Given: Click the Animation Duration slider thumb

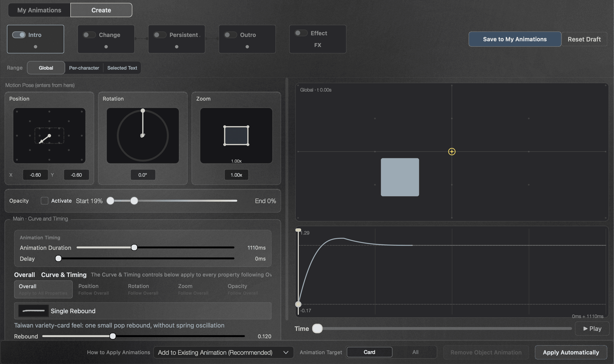Looking at the screenshot, I should tap(134, 247).
